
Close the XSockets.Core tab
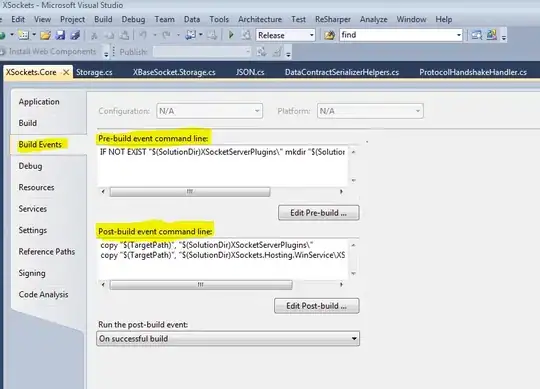point(66,72)
